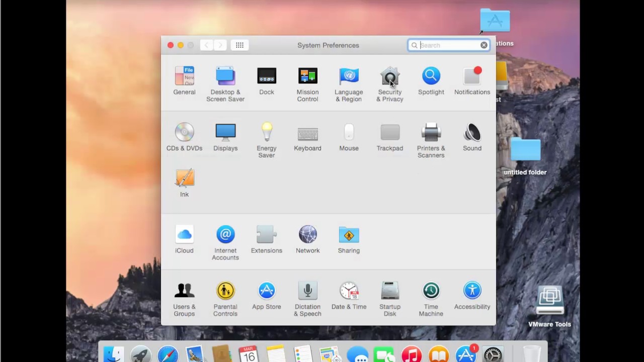Screen dimensions: 644x362
Task: Open Sound preferences
Action: (x=472, y=137)
